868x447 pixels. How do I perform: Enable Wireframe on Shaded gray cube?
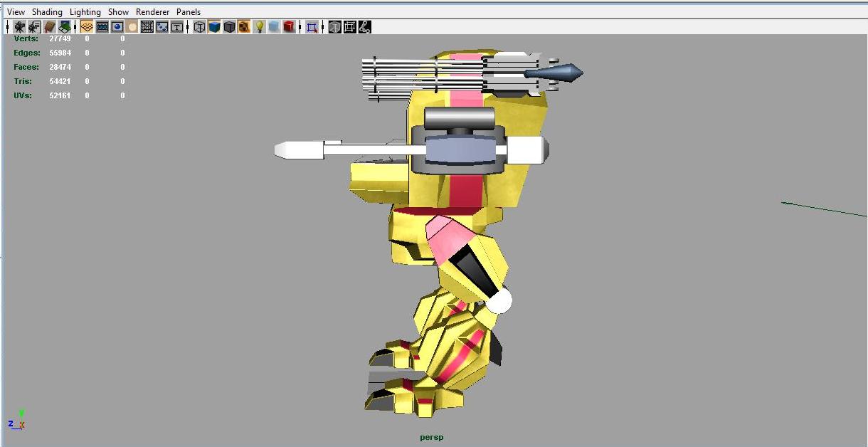pos(229,27)
